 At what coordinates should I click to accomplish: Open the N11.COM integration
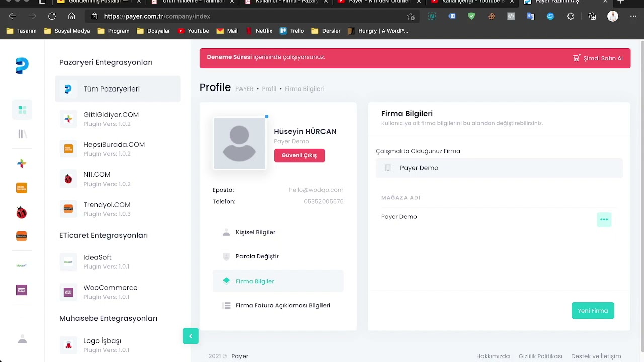[x=118, y=179]
